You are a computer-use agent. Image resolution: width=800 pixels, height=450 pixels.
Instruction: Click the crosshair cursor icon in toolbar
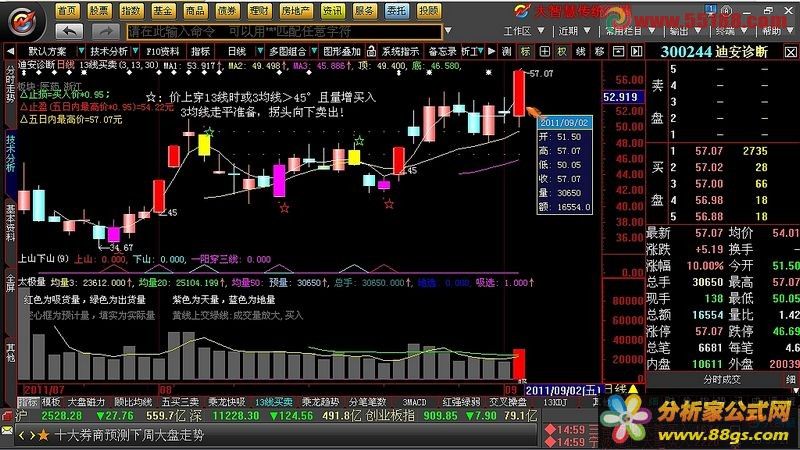(544, 52)
